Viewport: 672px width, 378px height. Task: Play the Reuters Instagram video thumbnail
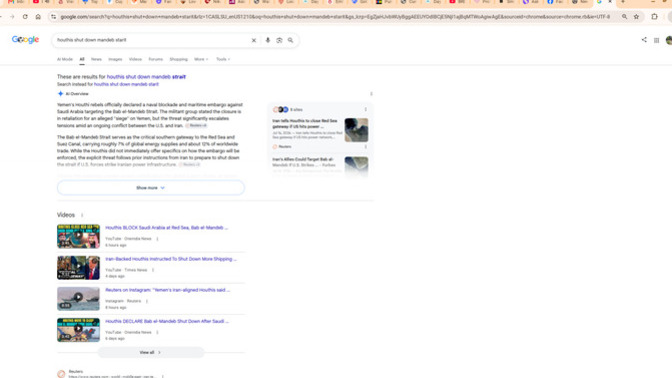click(78, 299)
